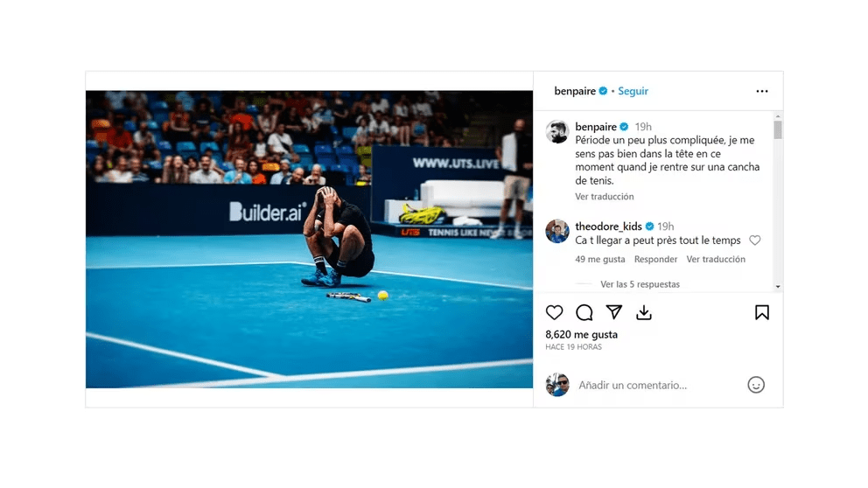The width and height of the screenshot is (868, 488).
Task: Download the post with arrow icon
Action: tap(644, 312)
